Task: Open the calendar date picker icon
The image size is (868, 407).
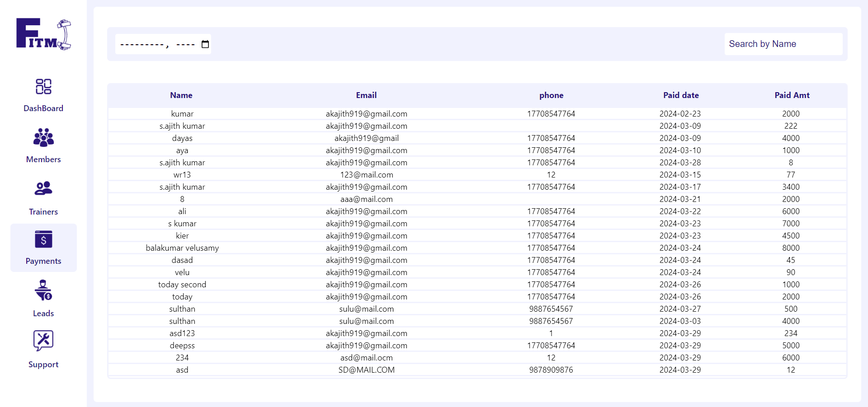Action: point(205,44)
